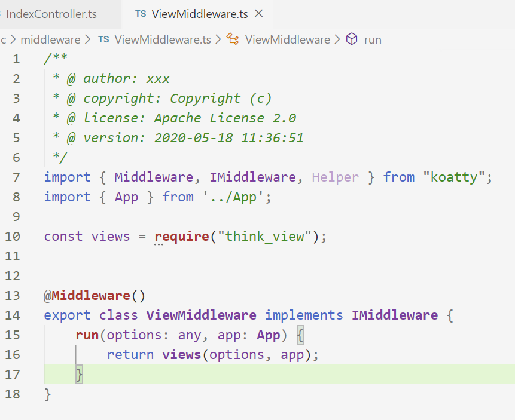Click line number 1 in gutter

pos(16,59)
